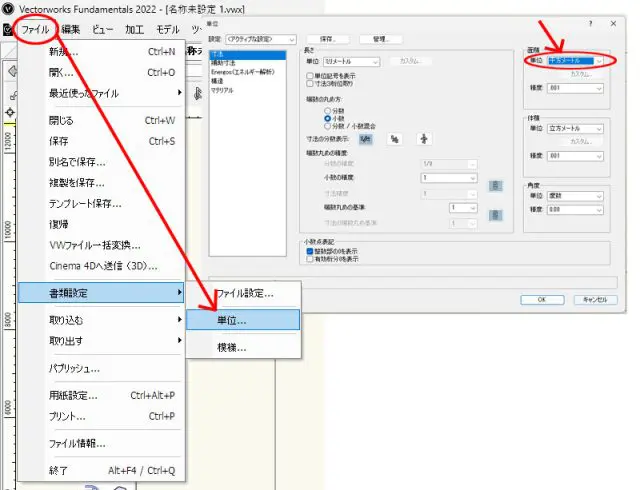640x490 pixels.
Task: Toggle the 整数部の0を表示 checkbox
Action: (x=310, y=250)
